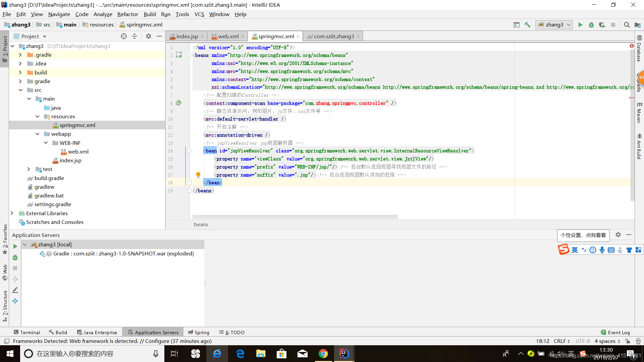Click the editor horizontal scrollbar
This screenshot has width=644, height=362.
click(295, 217)
